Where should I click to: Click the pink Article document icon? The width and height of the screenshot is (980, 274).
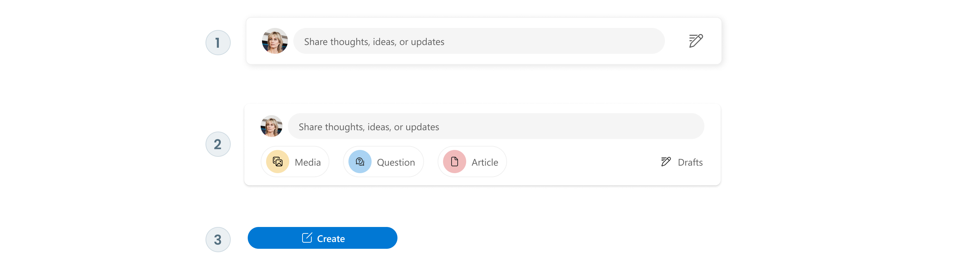pos(454,162)
